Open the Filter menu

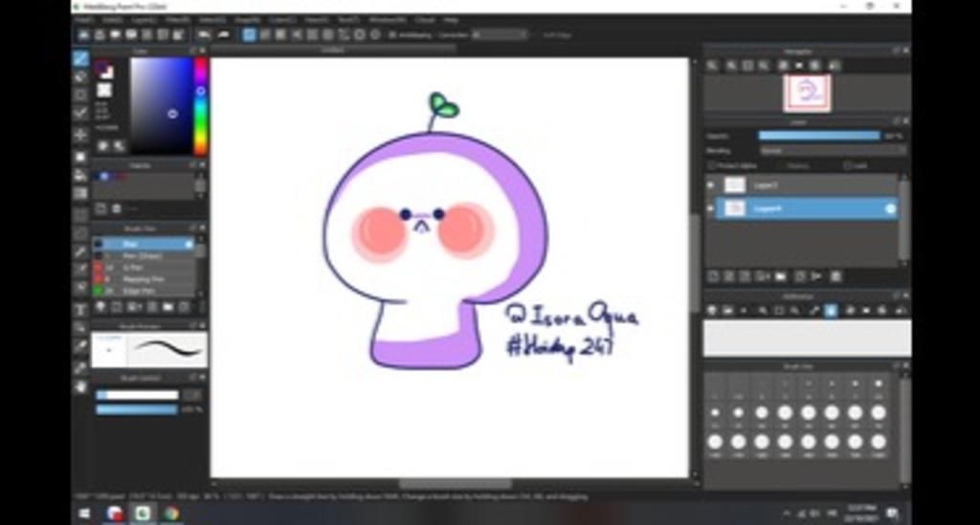[178, 20]
